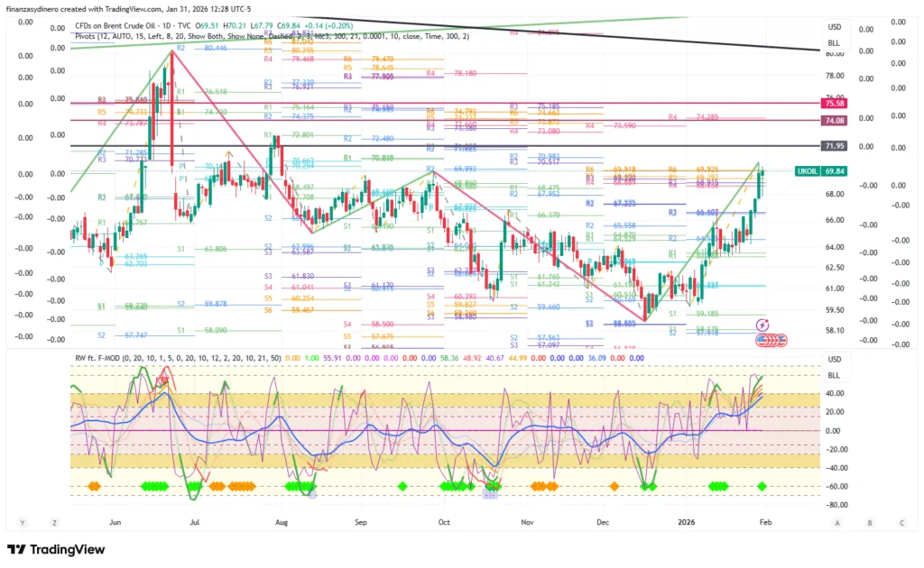Viewport: 924px width, 568px height.
Task: Click the purple lightning event icon
Action: click(x=763, y=324)
